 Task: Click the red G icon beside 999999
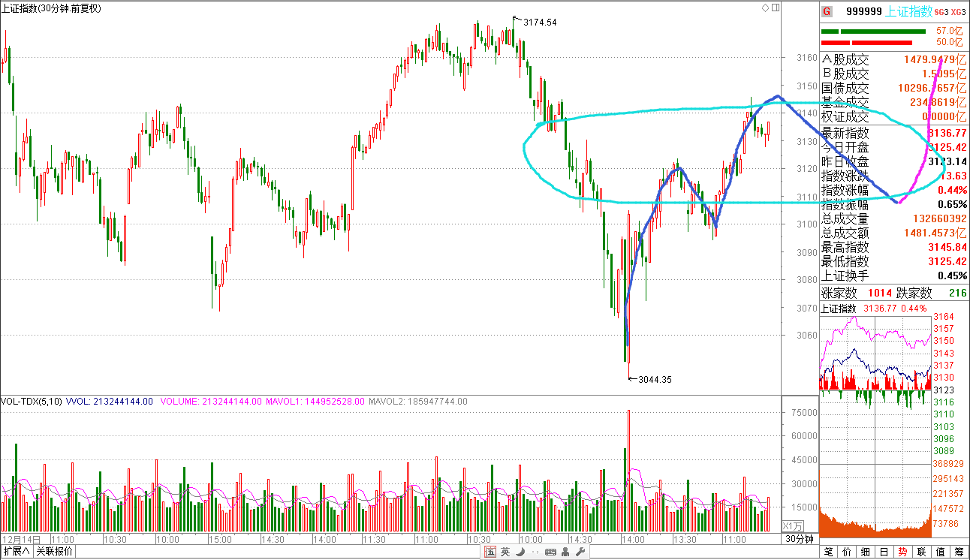(827, 11)
